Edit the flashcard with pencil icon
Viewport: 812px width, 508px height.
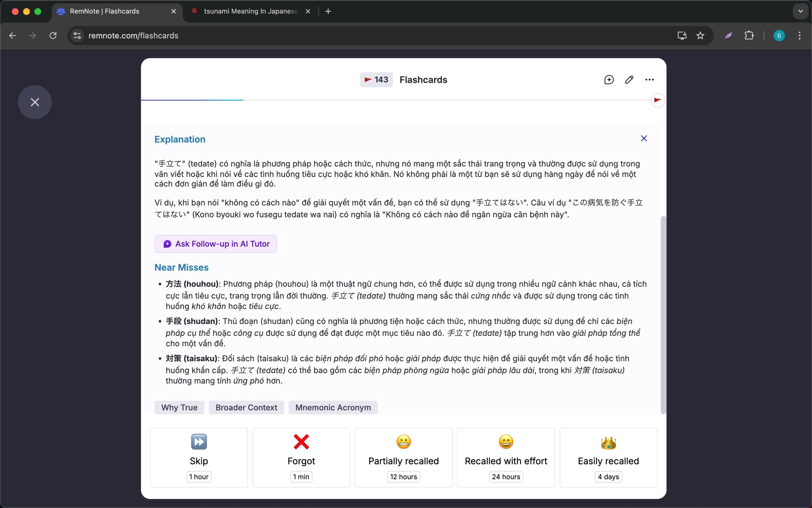click(629, 80)
